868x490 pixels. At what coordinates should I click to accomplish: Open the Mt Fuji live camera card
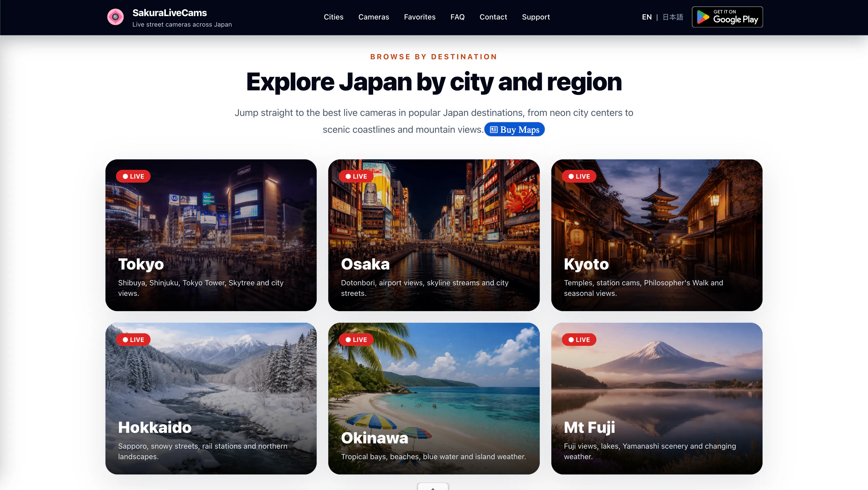657,398
